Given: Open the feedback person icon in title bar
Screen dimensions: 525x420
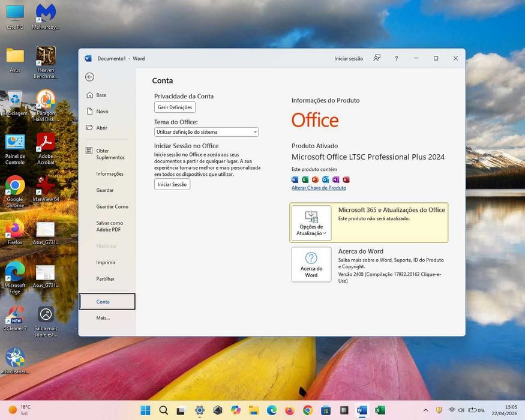Looking at the screenshot, I should point(377,58).
